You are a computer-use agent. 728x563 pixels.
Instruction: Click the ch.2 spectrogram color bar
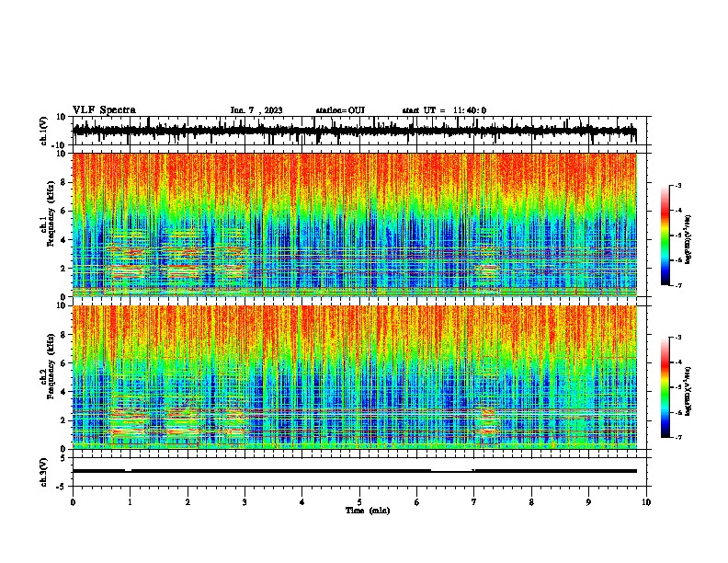click(665, 387)
